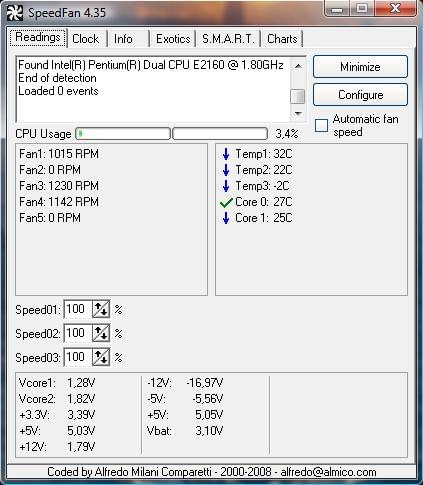Image resolution: width=423 pixels, height=485 pixels.
Task: Click the 'Fan1: 1015 RPM' reading
Action: click(x=59, y=154)
